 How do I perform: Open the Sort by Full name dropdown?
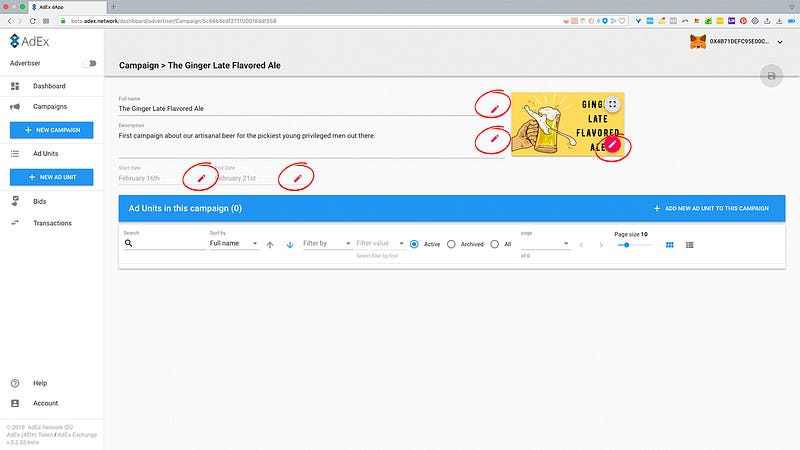234,243
